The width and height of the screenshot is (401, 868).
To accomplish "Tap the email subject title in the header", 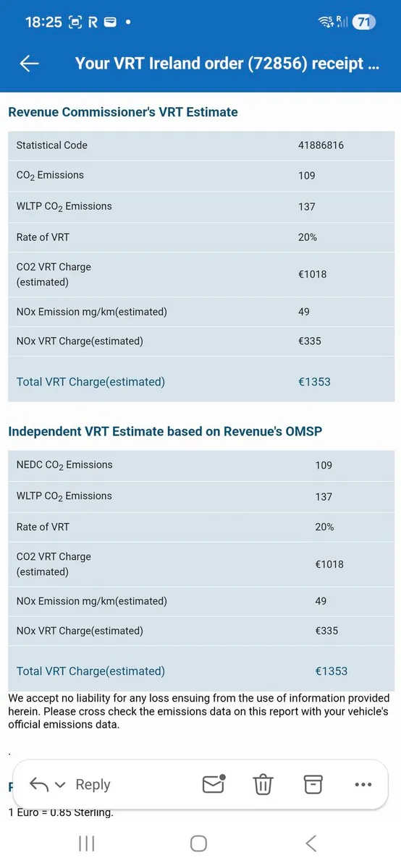I will pos(227,63).
